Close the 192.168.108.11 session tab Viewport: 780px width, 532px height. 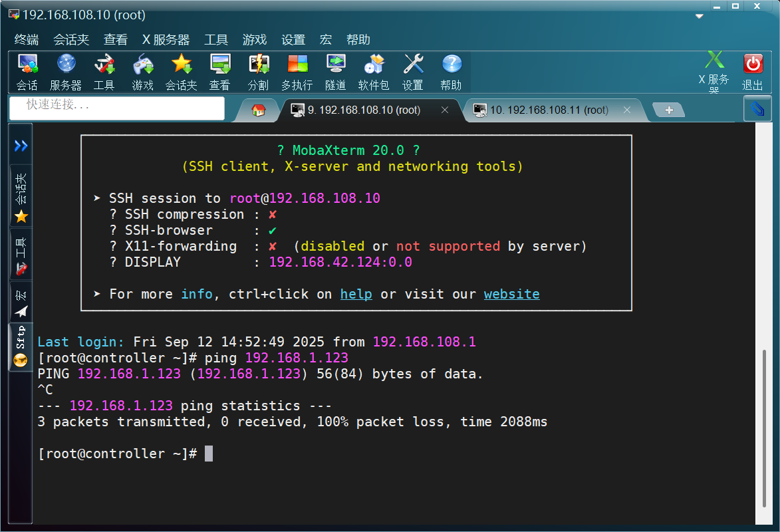[x=627, y=110]
